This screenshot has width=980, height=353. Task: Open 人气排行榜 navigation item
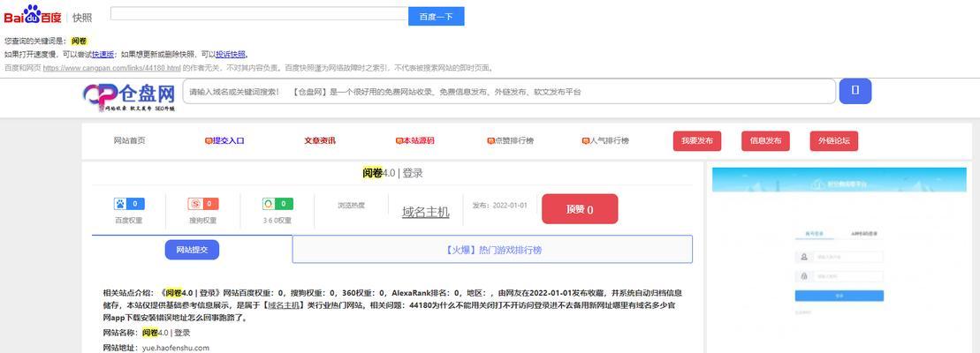coord(605,141)
